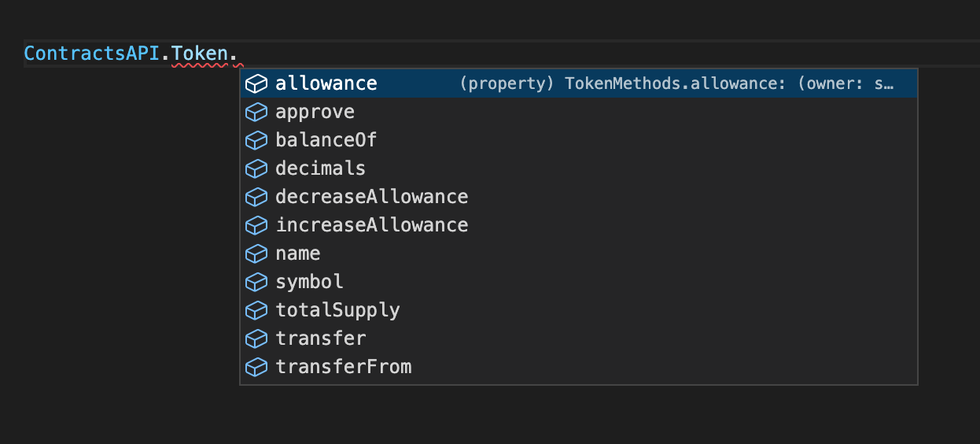Click the property icon next to transferFrom
The width and height of the screenshot is (980, 444).
point(256,367)
